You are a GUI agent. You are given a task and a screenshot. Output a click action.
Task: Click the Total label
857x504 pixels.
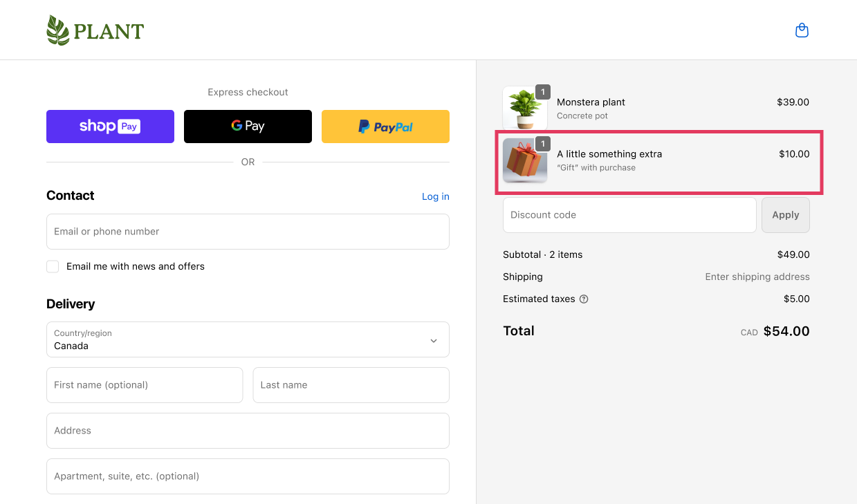tap(519, 331)
